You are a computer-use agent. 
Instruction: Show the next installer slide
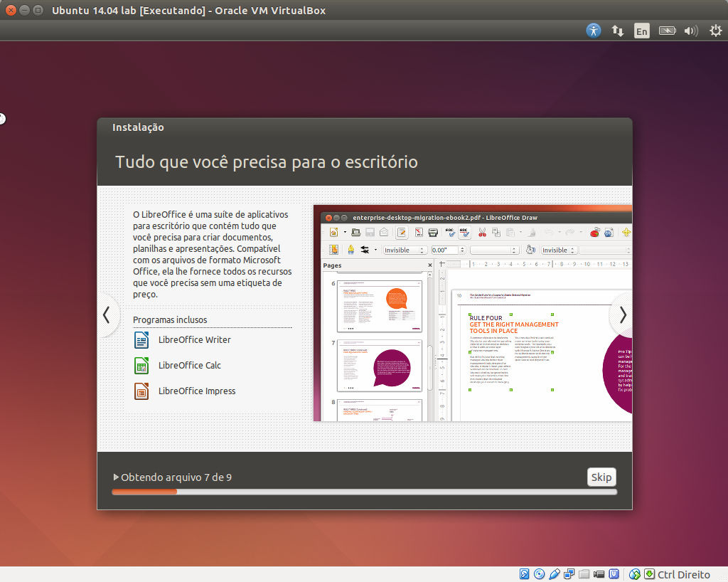623,315
